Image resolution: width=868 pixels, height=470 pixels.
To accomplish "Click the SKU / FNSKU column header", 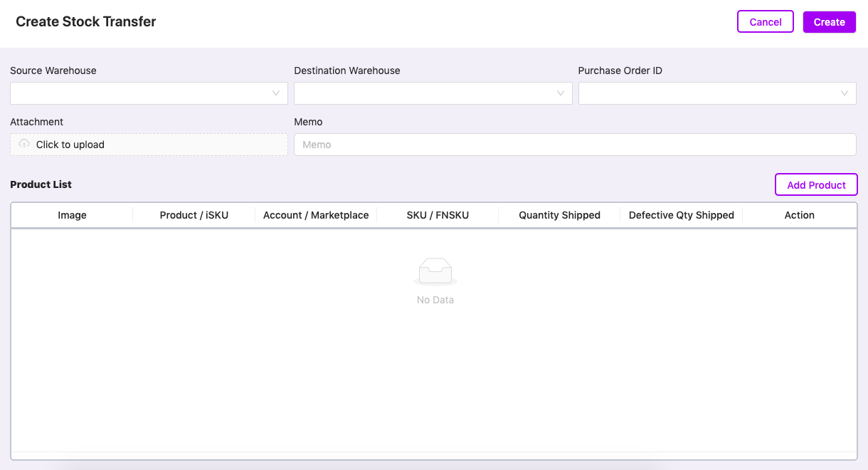I will pyautogui.click(x=438, y=215).
